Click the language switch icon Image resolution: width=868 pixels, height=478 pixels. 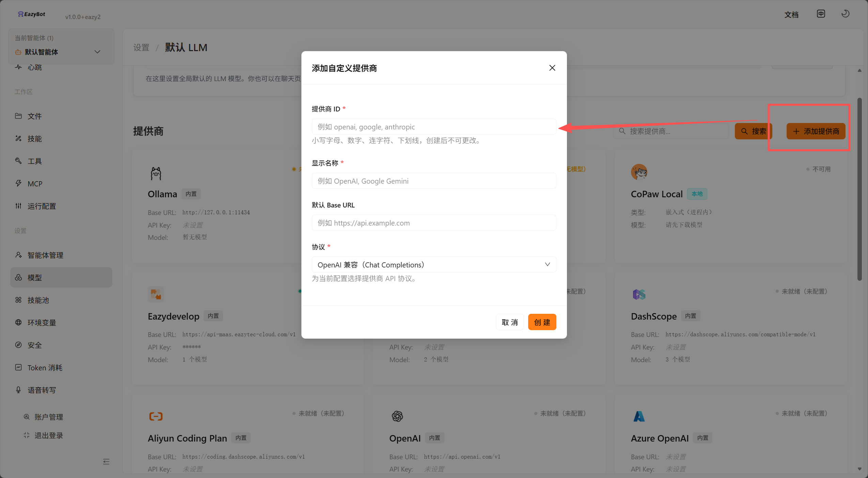821,14
